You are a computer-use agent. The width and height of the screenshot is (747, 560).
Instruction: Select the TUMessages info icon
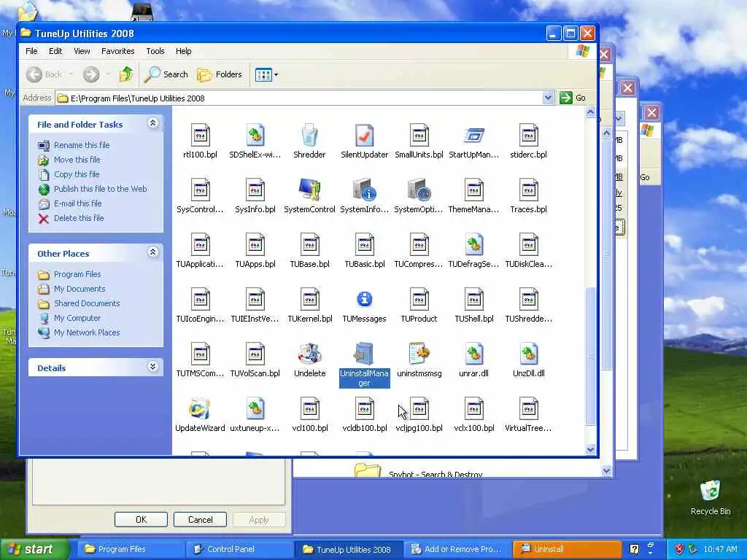pos(365,299)
